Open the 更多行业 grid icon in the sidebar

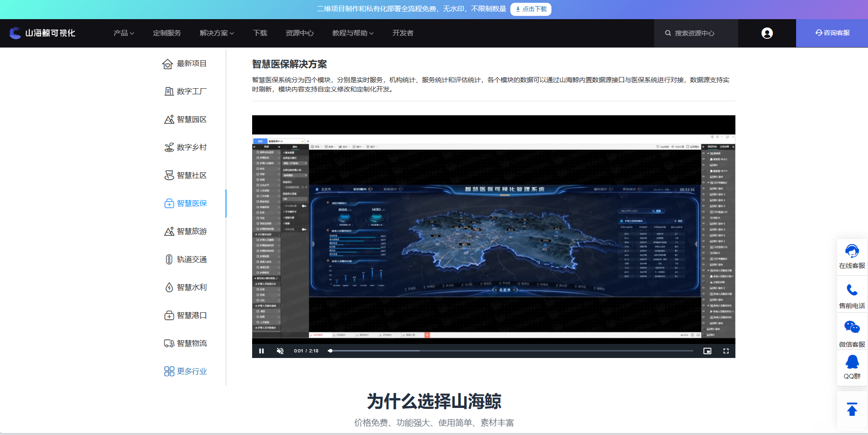click(x=169, y=372)
